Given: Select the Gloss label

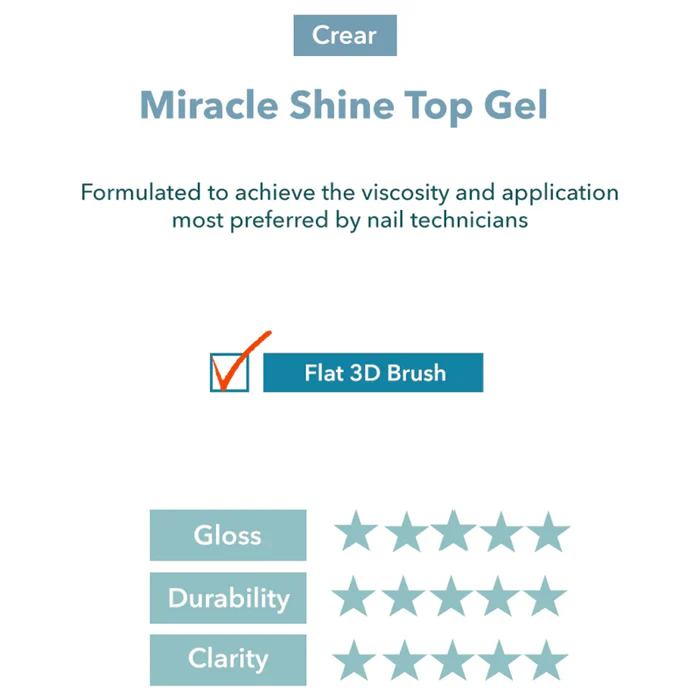Looking at the screenshot, I should click(x=228, y=535).
